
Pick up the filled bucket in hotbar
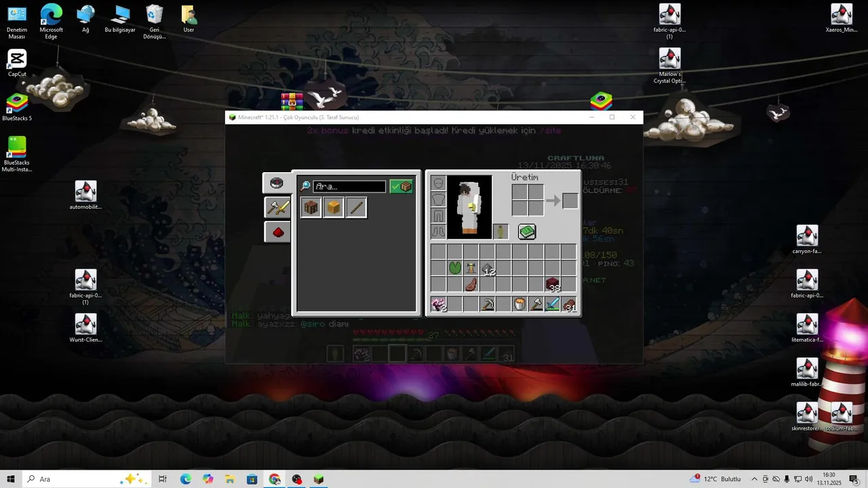(x=519, y=305)
